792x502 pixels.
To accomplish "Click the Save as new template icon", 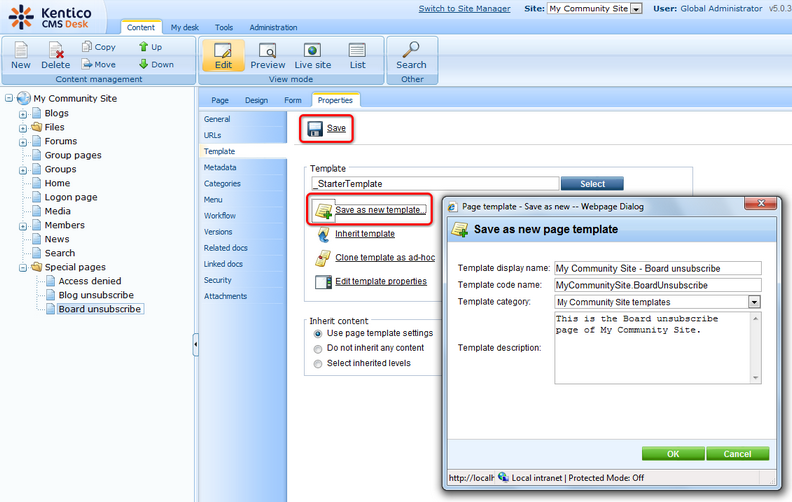I will point(323,211).
